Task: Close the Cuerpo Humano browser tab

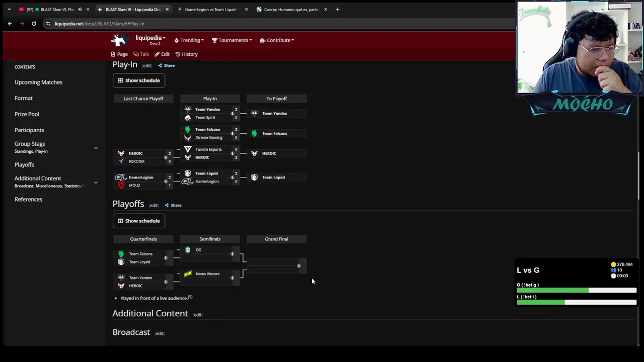Action: tap(326, 9)
